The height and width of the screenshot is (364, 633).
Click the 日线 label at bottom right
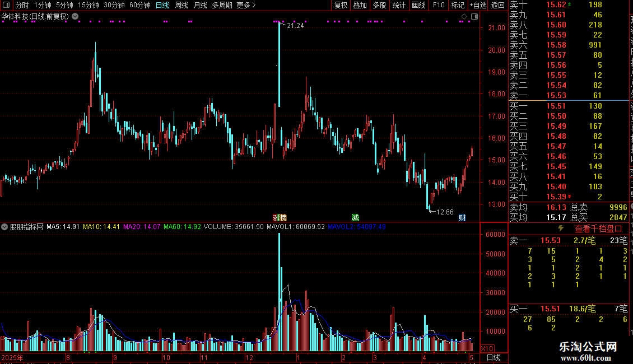(494, 357)
